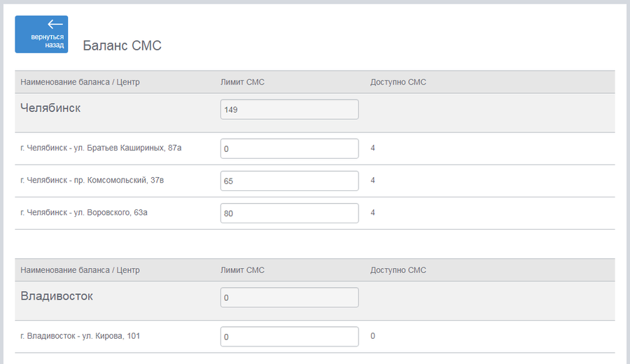Edit limit field for ул. Воровского, 63а
630x364 pixels.
click(x=289, y=213)
